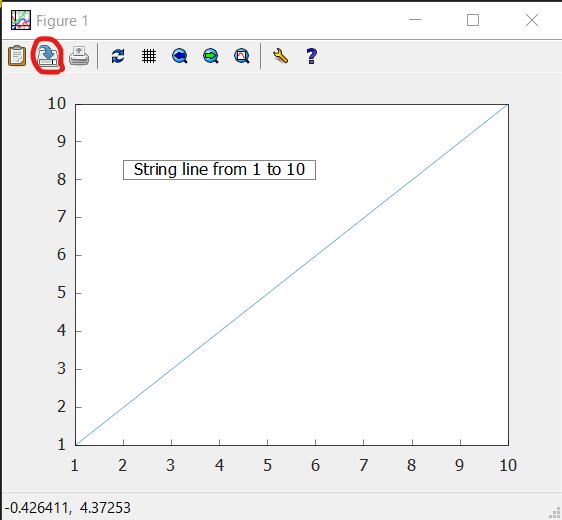Viewport: 562px width, 520px height.
Task: Click the gnuplot Figure 1 window icon
Action: point(20,20)
